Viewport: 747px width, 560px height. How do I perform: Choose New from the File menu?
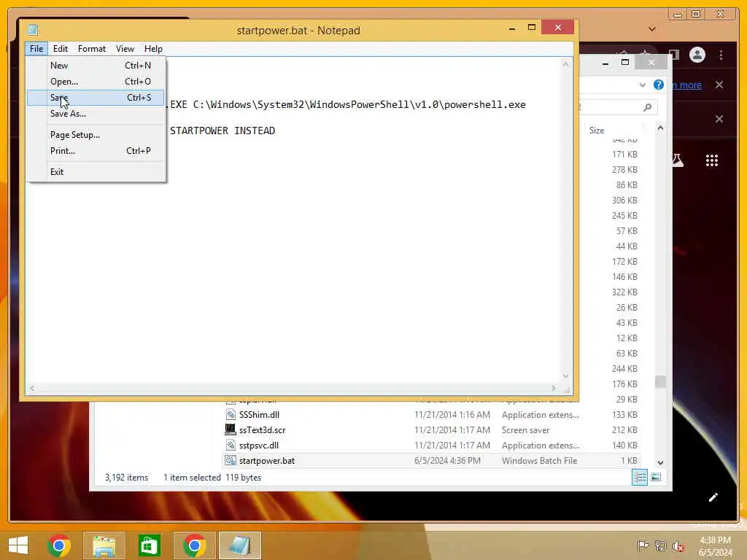click(96, 65)
